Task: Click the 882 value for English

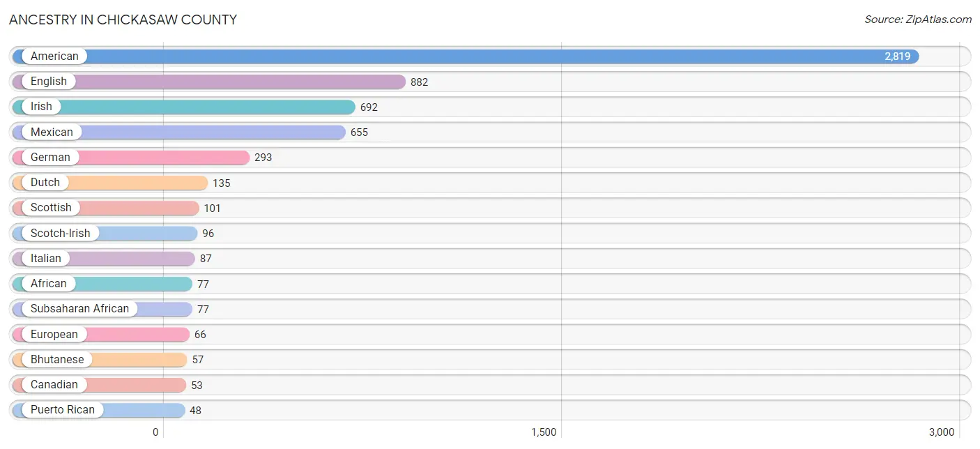Action: coord(419,82)
